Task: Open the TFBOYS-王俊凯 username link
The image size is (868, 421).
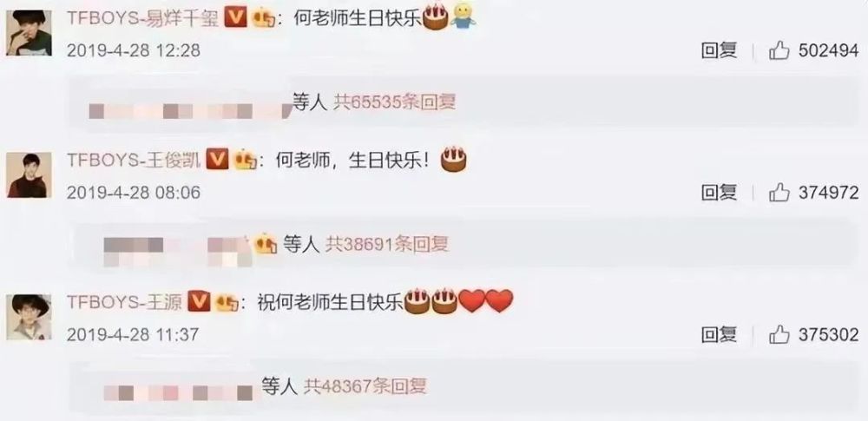Action: 135,161
